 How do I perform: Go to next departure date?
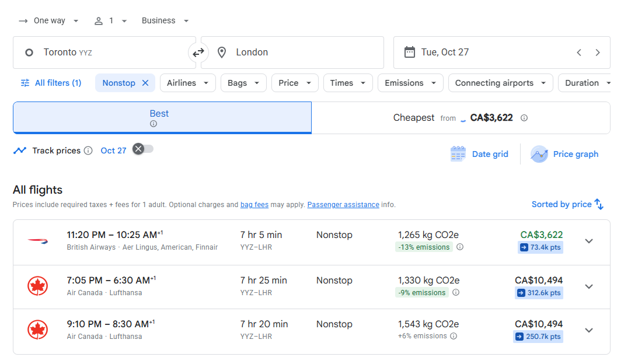[598, 52]
